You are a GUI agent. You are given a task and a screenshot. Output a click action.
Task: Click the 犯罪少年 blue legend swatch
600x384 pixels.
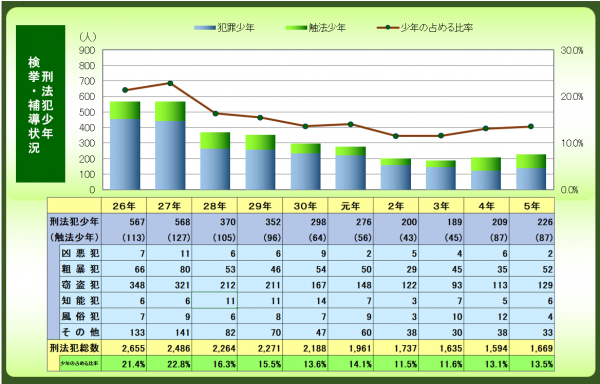(x=205, y=28)
